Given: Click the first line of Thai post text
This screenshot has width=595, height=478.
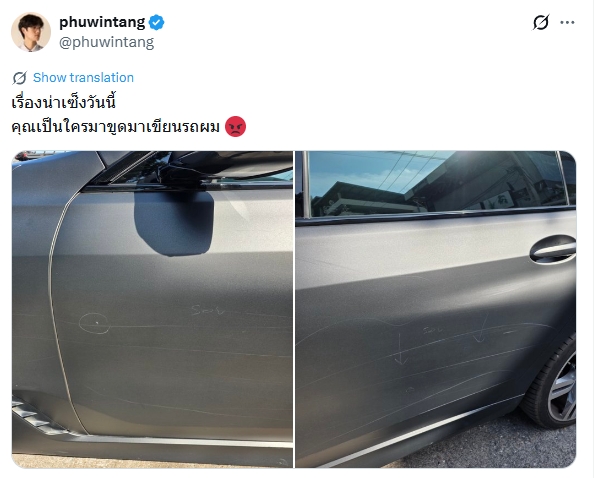Looking at the screenshot, I should pos(64,103).
